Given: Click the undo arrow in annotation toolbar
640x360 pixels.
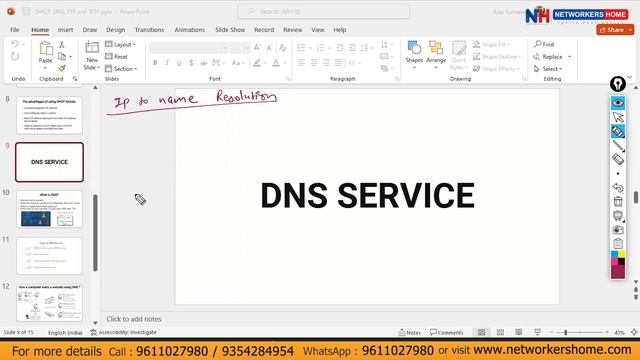Looking at the screenshot, I should coord(618,187).
